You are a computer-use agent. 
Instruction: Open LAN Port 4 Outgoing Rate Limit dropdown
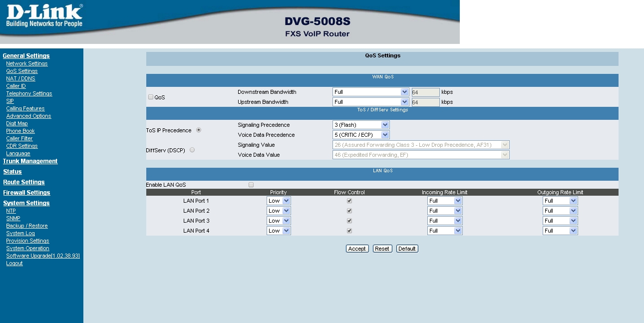pyautogui.click(x=560, y=231)
